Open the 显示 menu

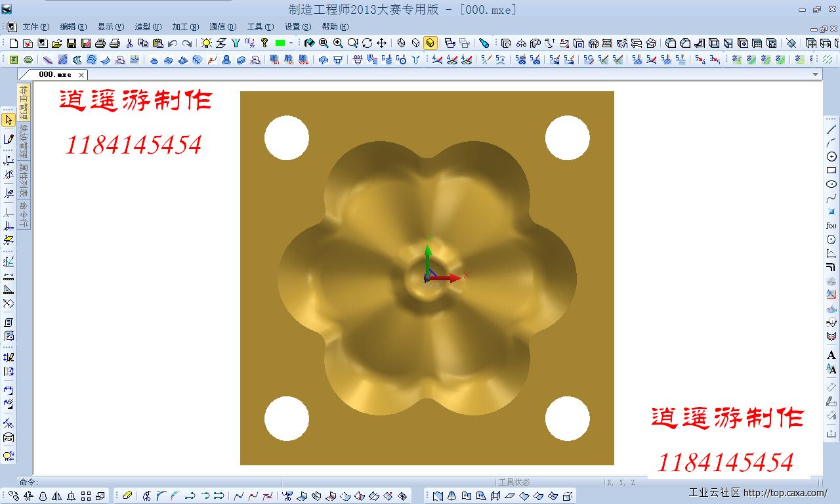(x=110, y=27)
